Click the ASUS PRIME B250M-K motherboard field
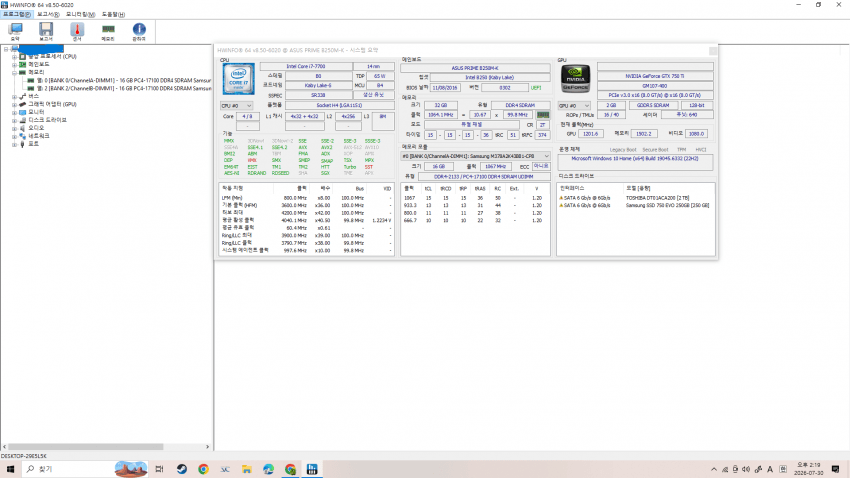 click(475, 68)
